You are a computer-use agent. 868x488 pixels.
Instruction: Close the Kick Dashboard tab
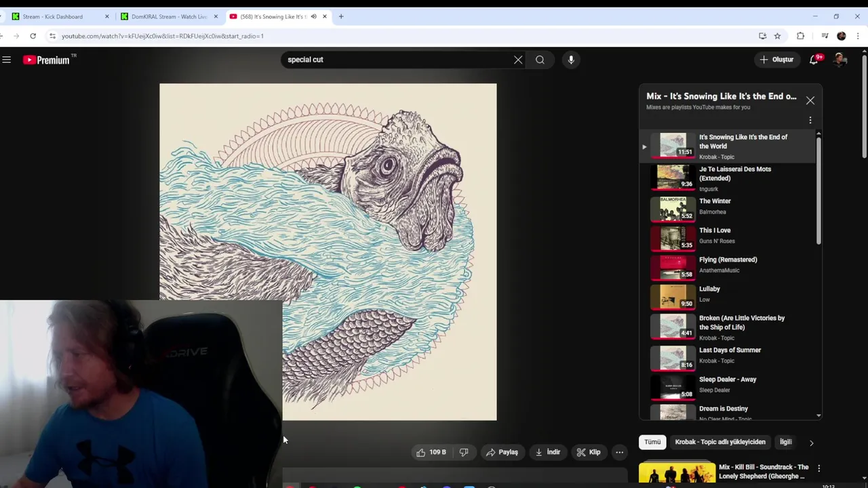coord(106,16)
